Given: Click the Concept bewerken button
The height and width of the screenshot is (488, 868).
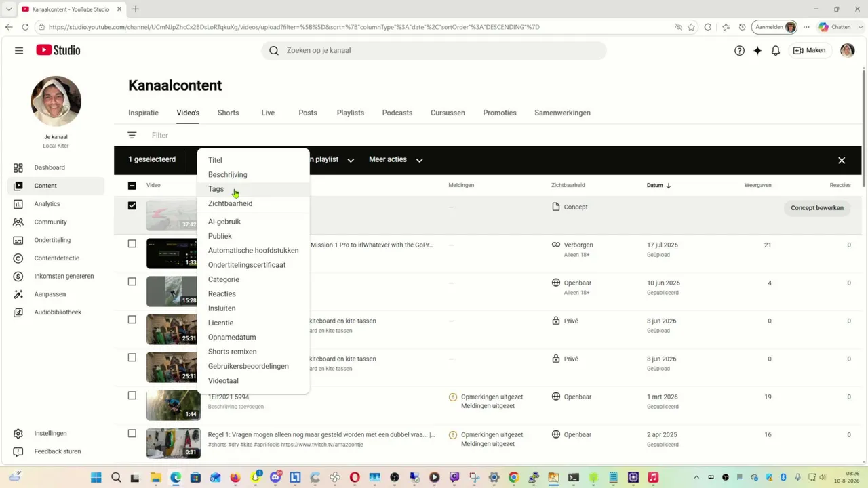Looking at the screenshot, I should 817,208.
